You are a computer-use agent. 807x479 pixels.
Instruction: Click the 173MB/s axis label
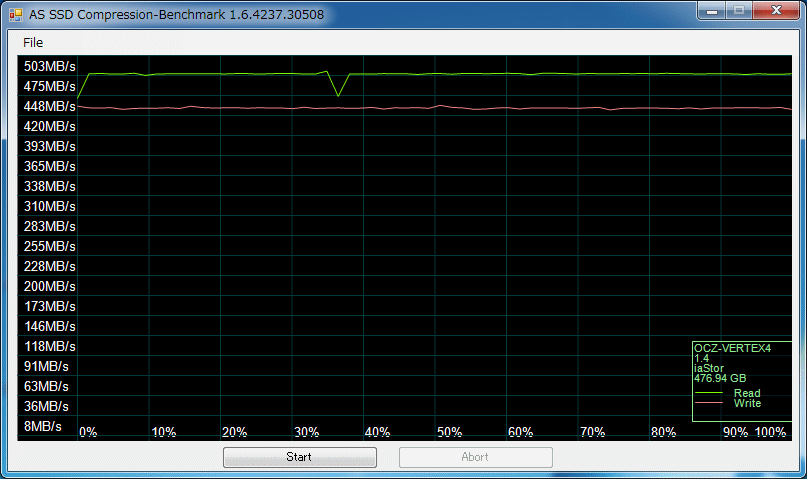pos(49,307)
